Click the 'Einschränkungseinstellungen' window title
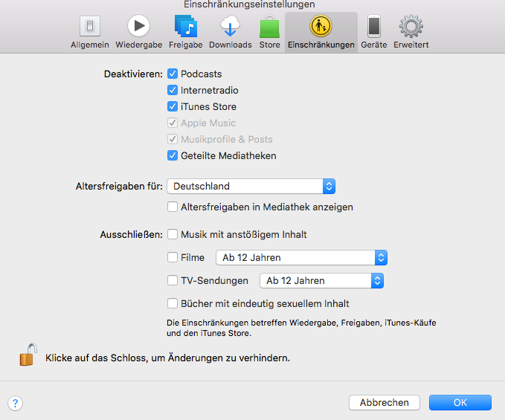This screenshot has width=505, height=420. tap(249, 4)
